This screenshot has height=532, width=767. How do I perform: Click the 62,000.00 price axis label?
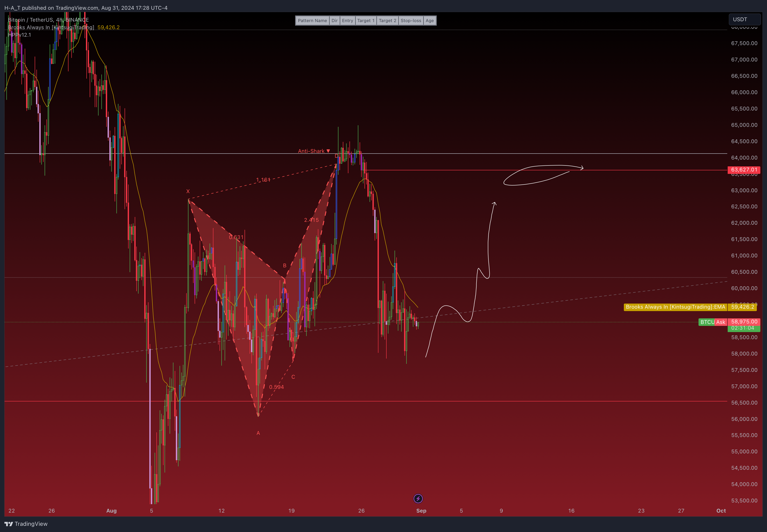coord(744,223)
